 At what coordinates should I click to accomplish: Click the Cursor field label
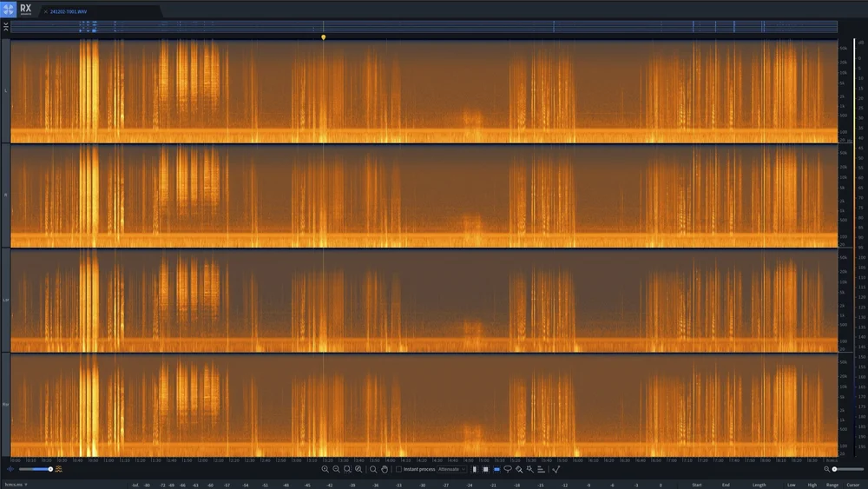853,485
